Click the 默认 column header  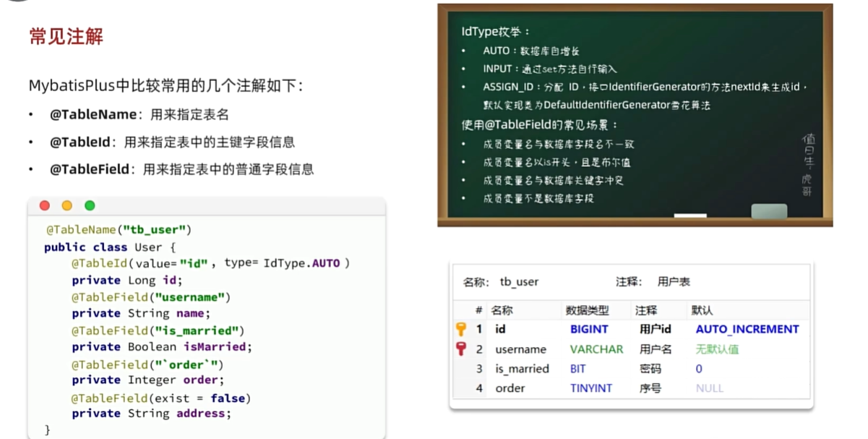tap(702, 310)
